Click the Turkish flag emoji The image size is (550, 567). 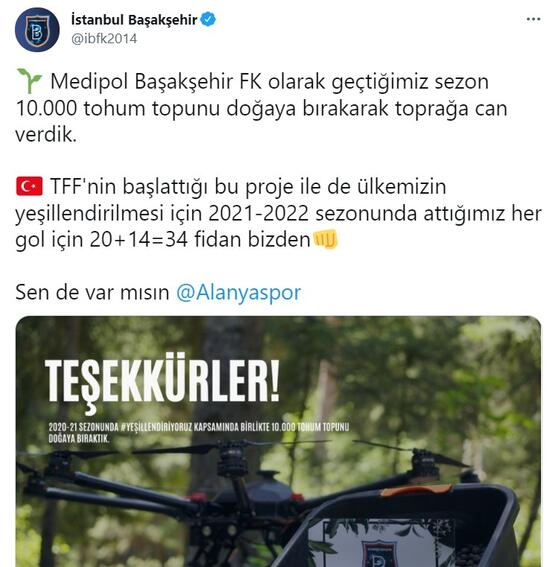click(x=29, y=186)
